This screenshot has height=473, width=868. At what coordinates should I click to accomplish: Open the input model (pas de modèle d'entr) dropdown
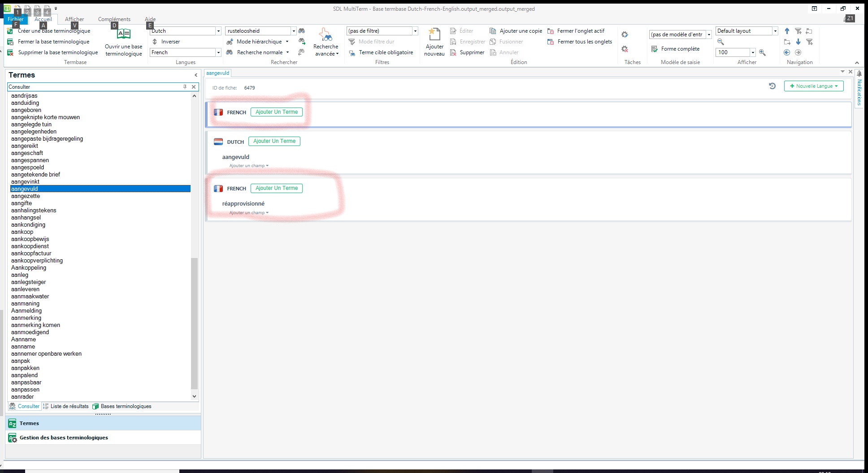coord(709,34)
